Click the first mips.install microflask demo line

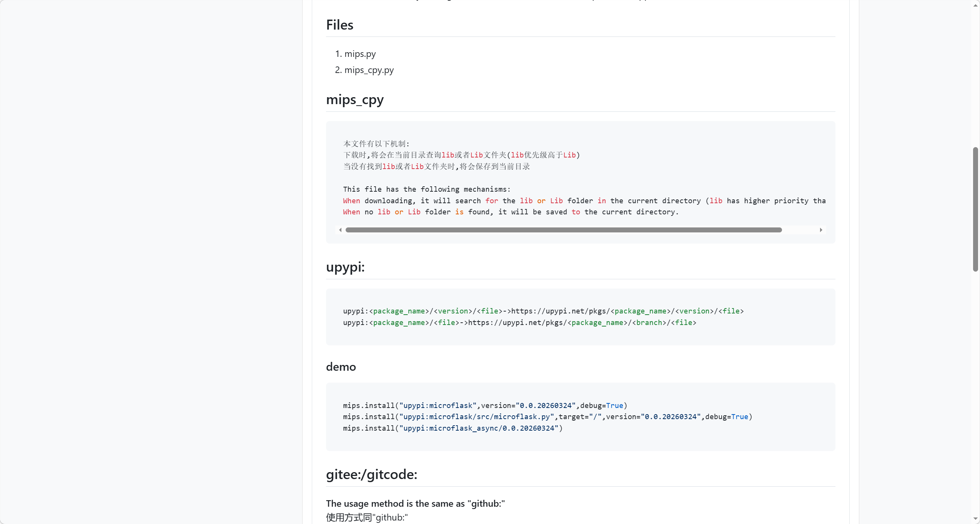pos(484,406)
